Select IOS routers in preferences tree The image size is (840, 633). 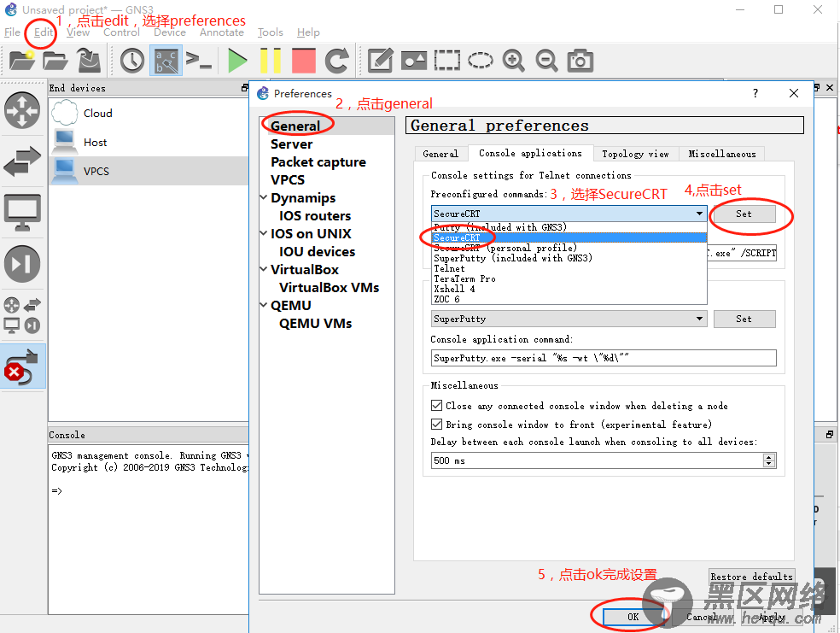[314, 215]
